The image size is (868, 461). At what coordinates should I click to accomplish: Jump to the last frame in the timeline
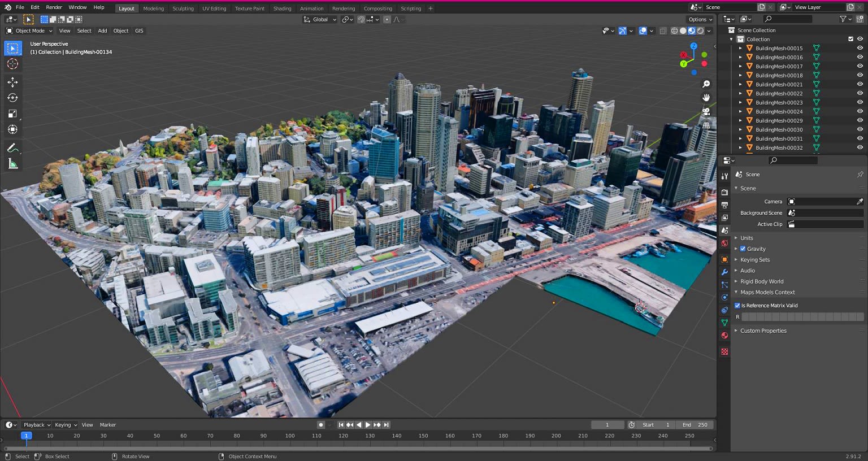click(x=387, y=425)
